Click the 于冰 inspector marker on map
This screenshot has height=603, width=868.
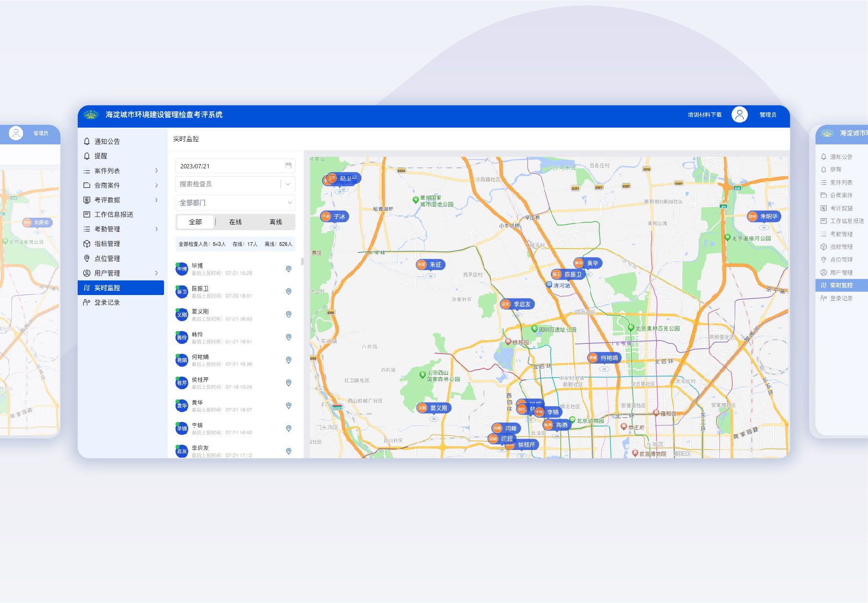click(335, 217)
